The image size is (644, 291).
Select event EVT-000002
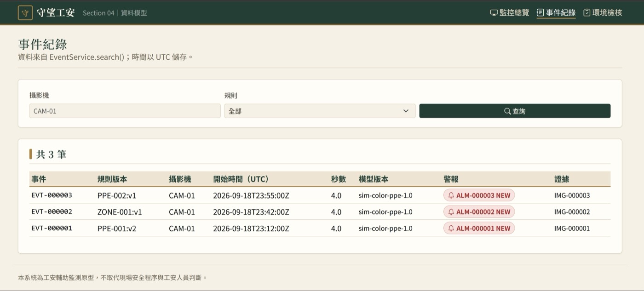coord(52,212)
